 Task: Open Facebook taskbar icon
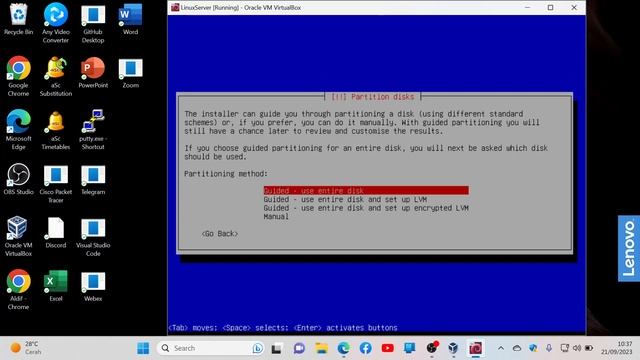[365, 348]
